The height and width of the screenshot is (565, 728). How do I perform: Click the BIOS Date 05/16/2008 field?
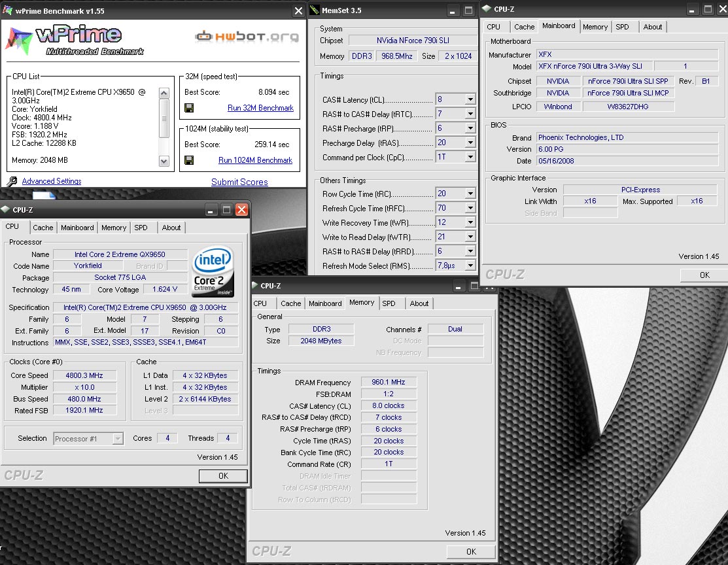(627, 161)
